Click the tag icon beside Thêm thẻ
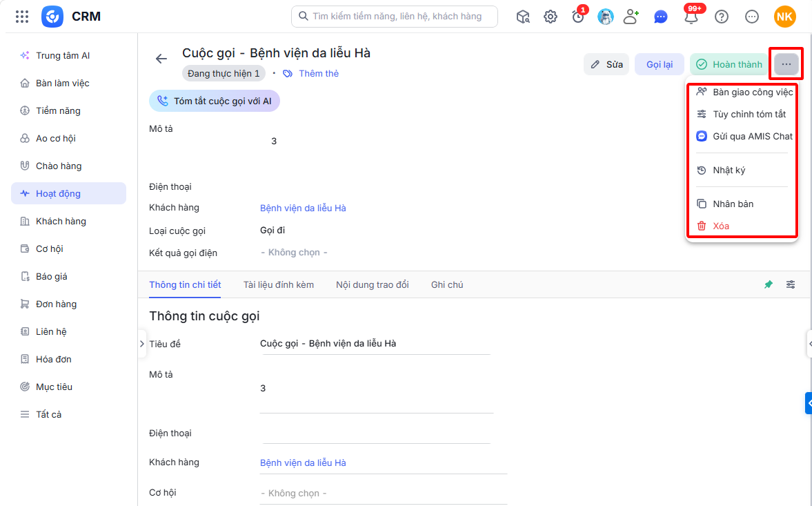This screenshot has height=506, width=812. click(x=288, y=74)
